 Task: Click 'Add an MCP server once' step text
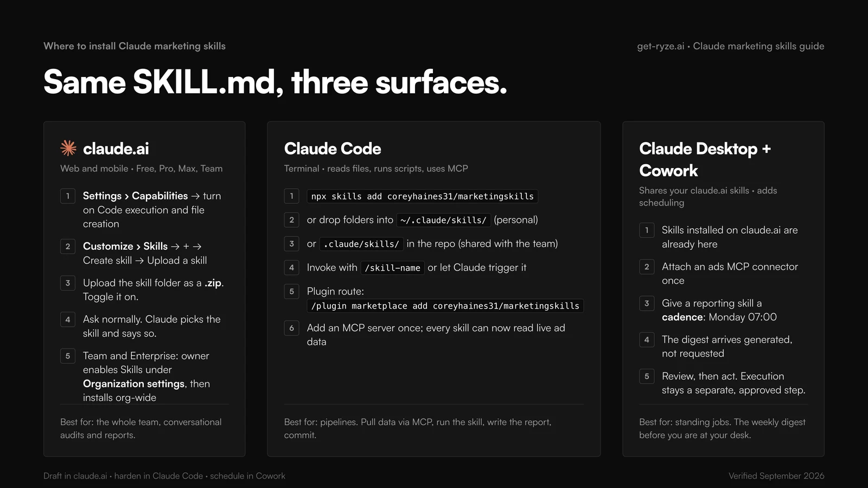click(436, 335)
